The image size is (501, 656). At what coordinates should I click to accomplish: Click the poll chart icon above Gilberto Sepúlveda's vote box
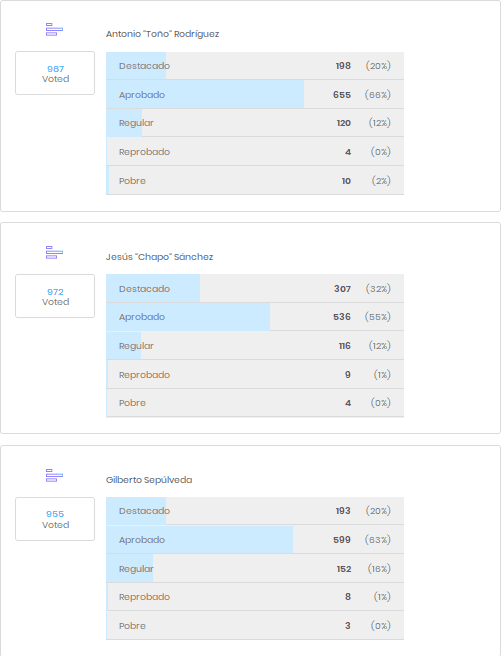(x=54, y=476)
